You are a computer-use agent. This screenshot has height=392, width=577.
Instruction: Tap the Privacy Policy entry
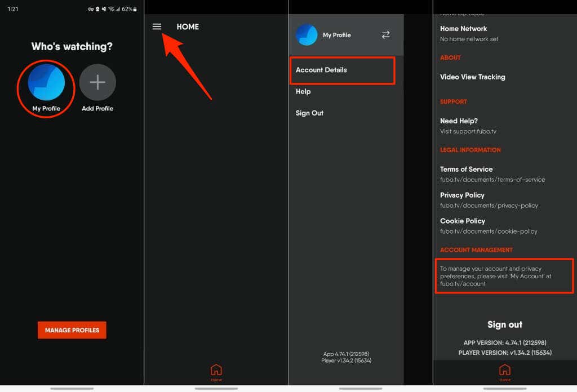click(x=462, y=195)
